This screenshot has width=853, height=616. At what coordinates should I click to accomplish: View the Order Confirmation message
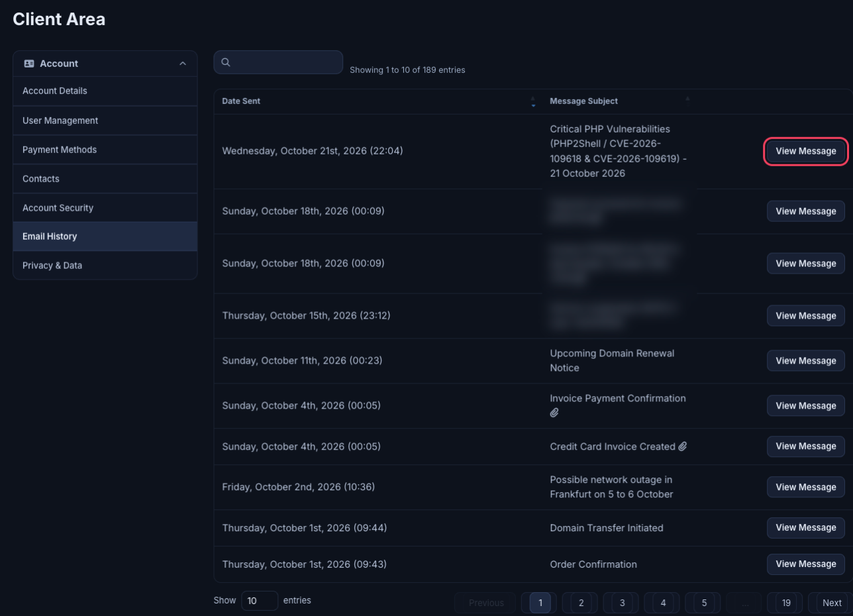[x=806, y=564]
